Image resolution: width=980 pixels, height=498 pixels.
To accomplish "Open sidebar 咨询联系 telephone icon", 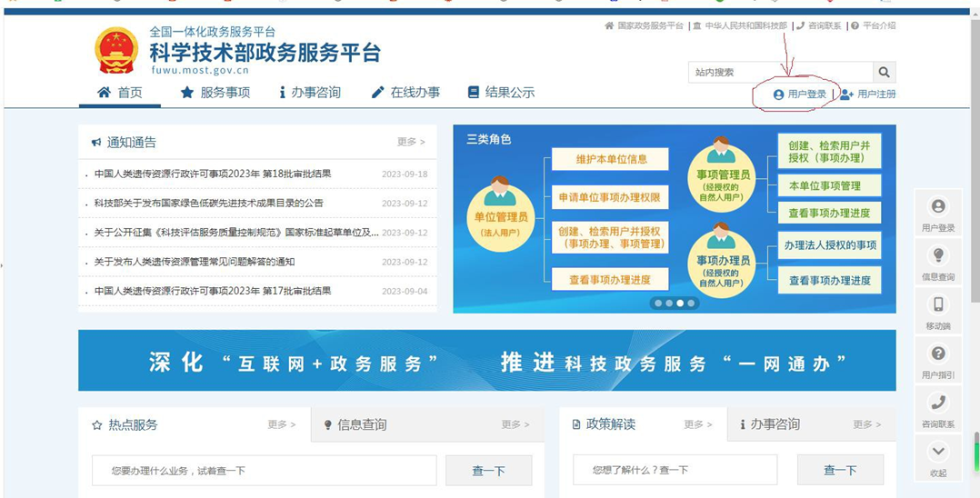I will click(938, 403).
